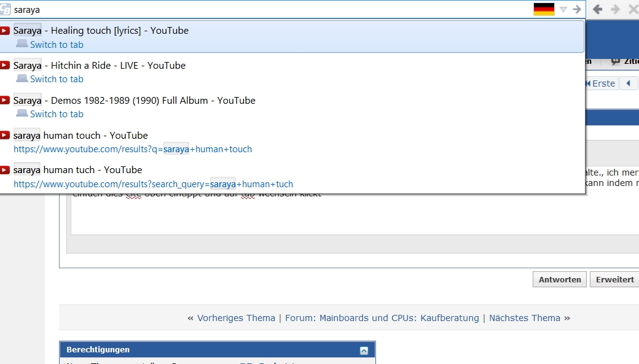Click tab icon under Healing touch suggestion
639x364 pixels.
click(x=22, y=44)
